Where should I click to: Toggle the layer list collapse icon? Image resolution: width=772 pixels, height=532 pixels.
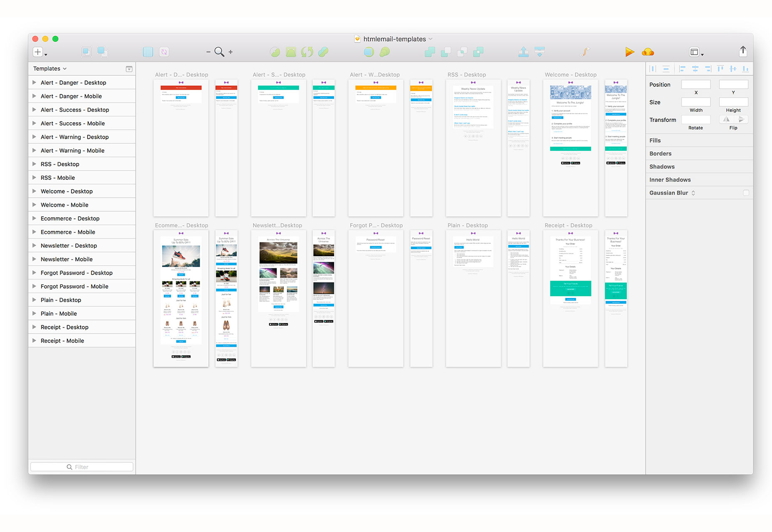pos(129,69)
